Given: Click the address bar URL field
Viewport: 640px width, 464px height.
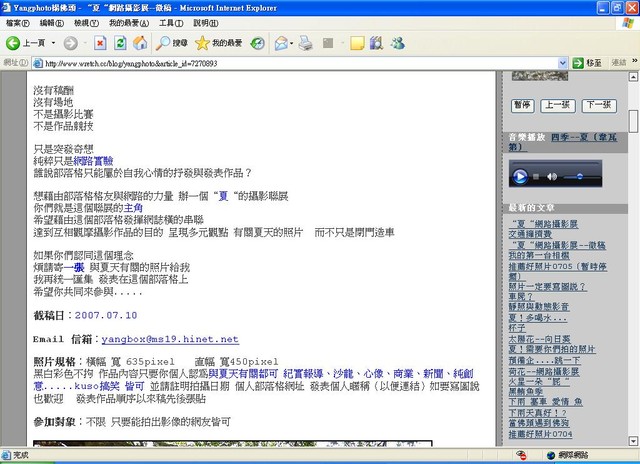Looking at the screenshot, I should tap(301, 63).
